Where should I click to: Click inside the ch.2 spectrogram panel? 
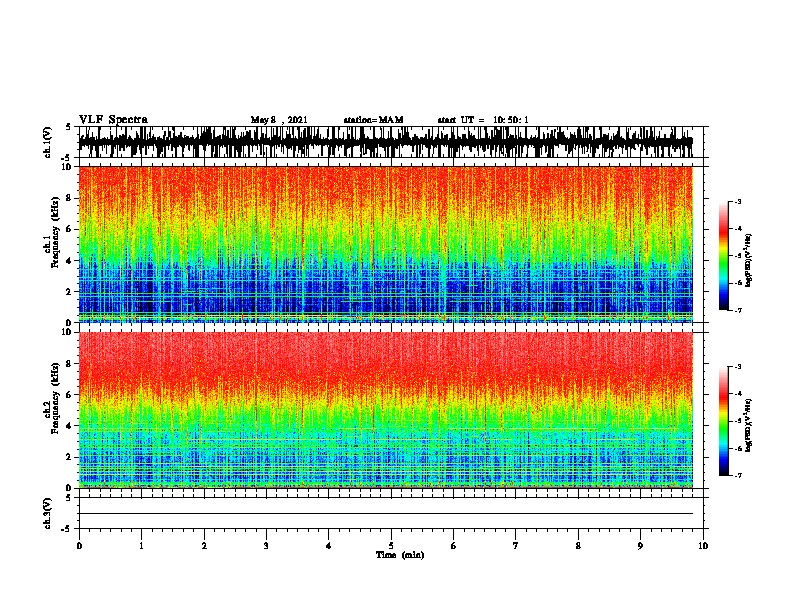pos(385,410)
